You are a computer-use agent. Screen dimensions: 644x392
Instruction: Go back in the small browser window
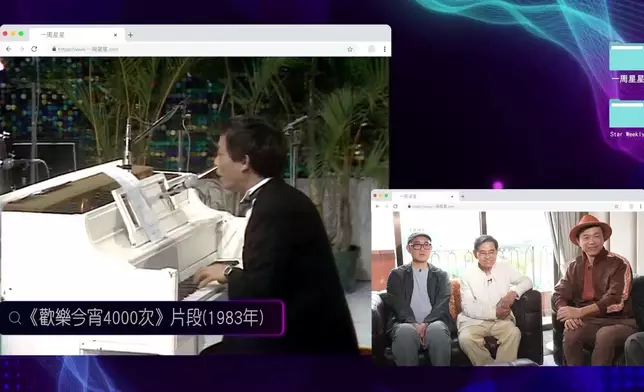[378, 206]
